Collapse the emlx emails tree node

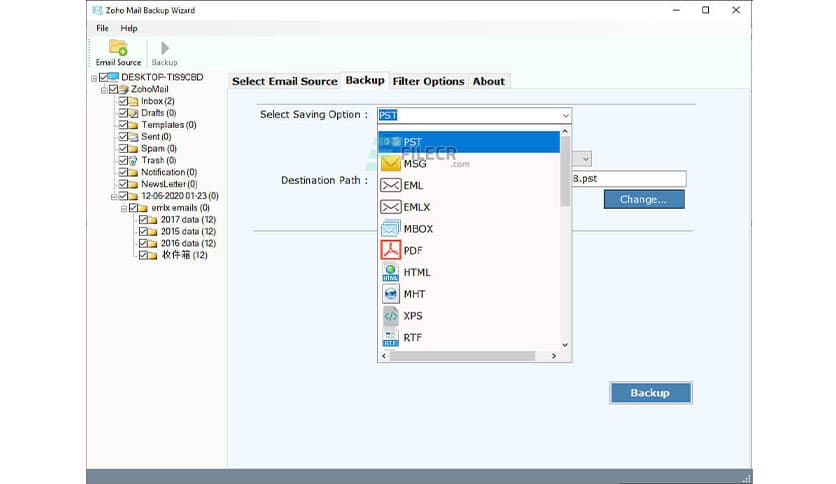[124, 208]
